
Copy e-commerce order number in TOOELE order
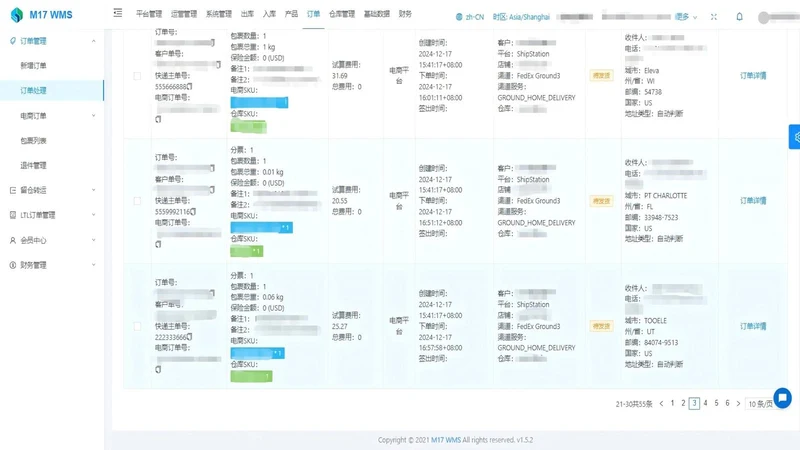point(158,369)
